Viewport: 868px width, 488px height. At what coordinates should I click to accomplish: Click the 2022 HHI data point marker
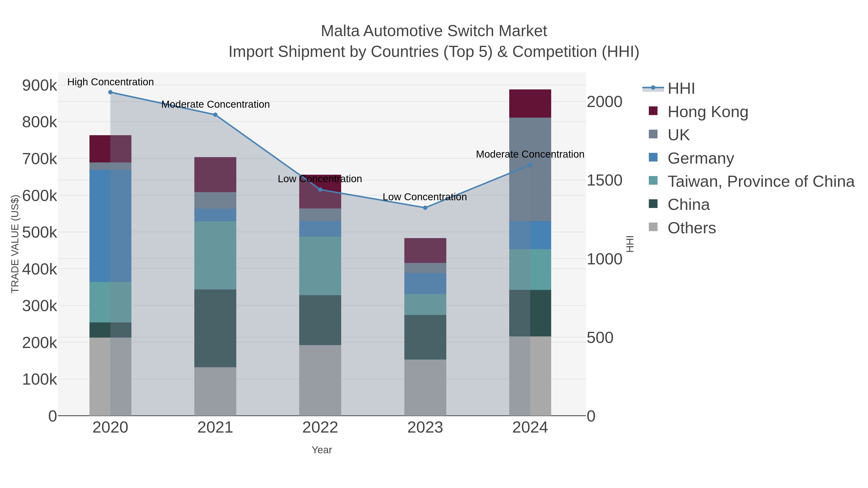coord(320,190)
